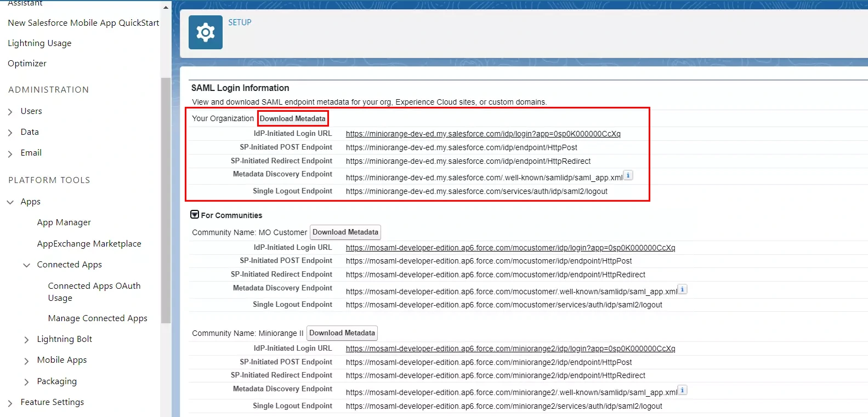Viewport: 868px width, 417px height.
Task: Click mocustomer saml_app.xml metadata discovery URL
Action: click(x=512, y=292)
